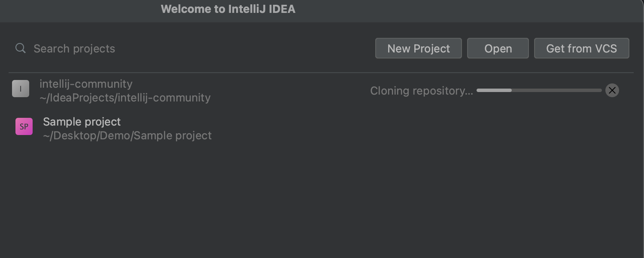Click the filled part of clone progress bar

494,90
